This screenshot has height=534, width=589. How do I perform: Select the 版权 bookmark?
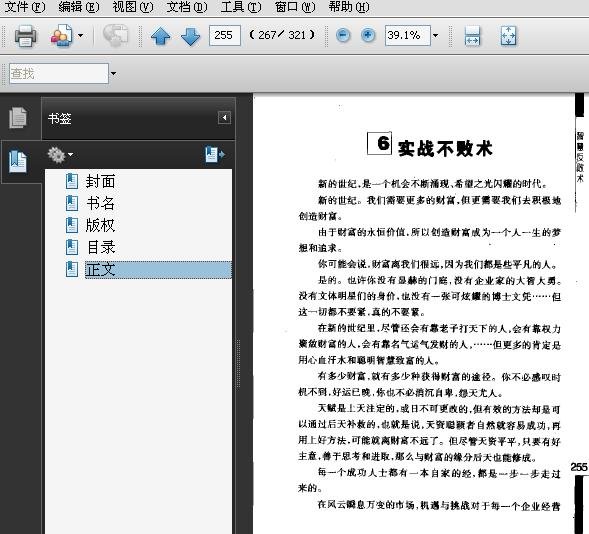[x=100, y=225]
